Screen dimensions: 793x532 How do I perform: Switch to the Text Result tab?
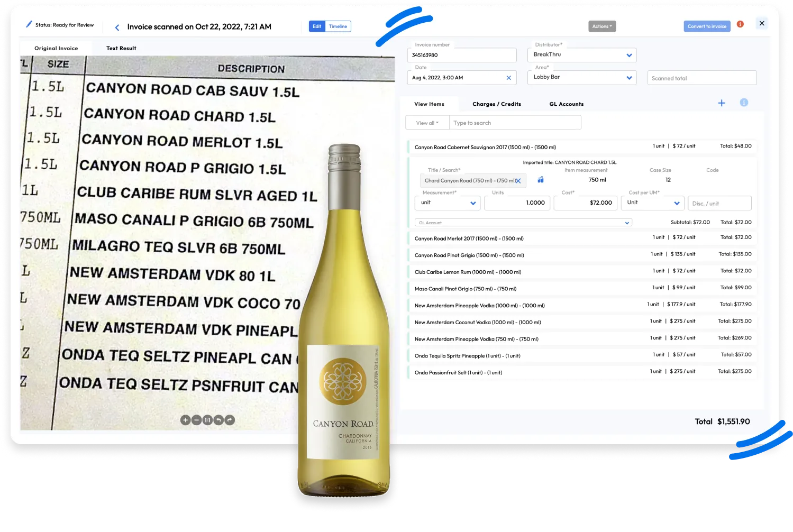coord(121,48)
